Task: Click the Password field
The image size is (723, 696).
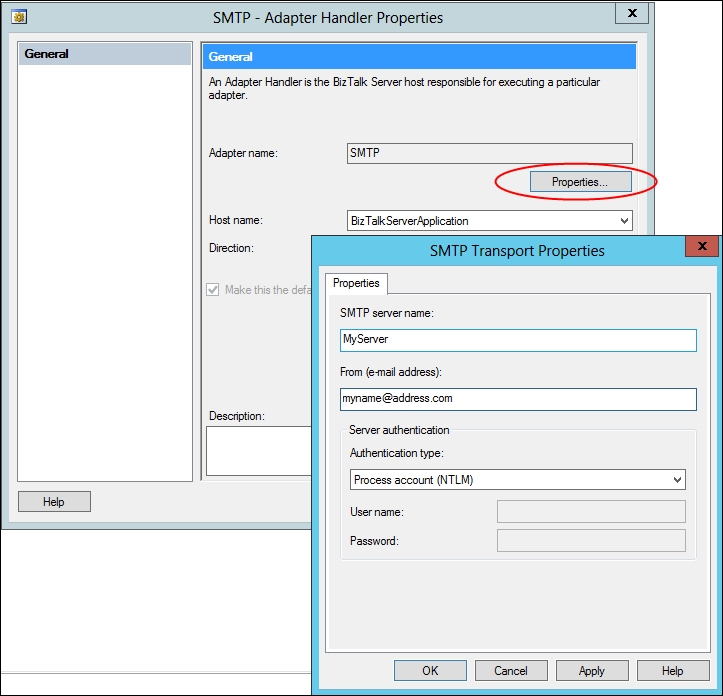Action: (591, 541)
